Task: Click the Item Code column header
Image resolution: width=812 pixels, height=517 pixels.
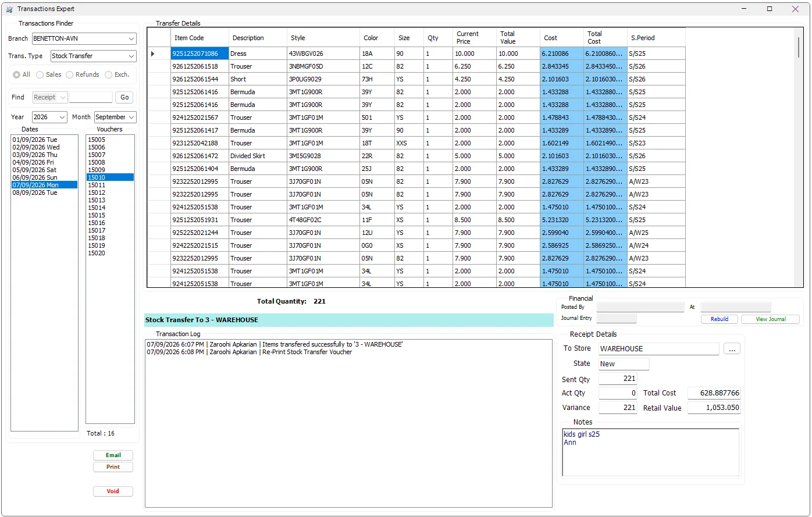Action: click(200, 38)
